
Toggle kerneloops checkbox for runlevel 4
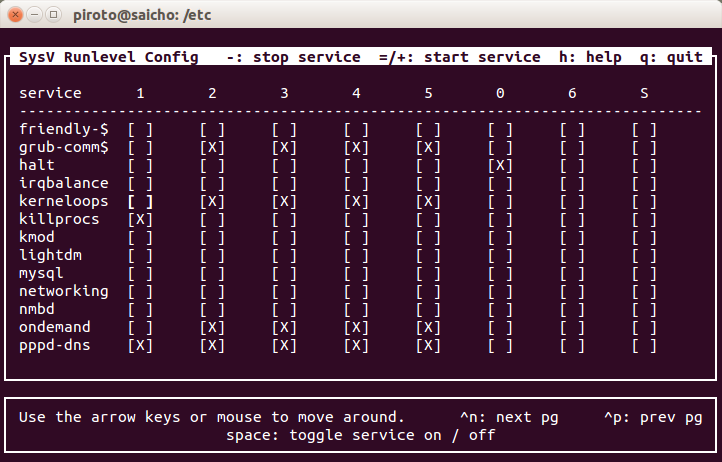pyautogui.click(x=357, y=201)
